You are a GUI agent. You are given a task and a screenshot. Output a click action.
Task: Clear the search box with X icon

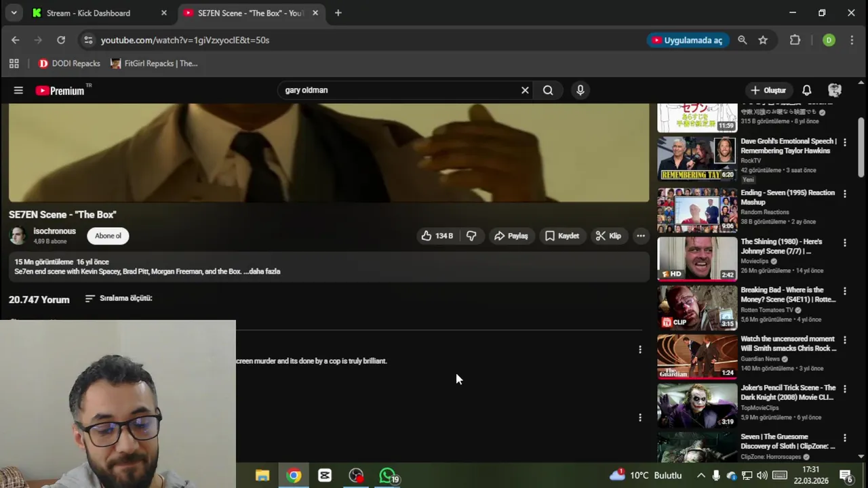coord(525,90)
